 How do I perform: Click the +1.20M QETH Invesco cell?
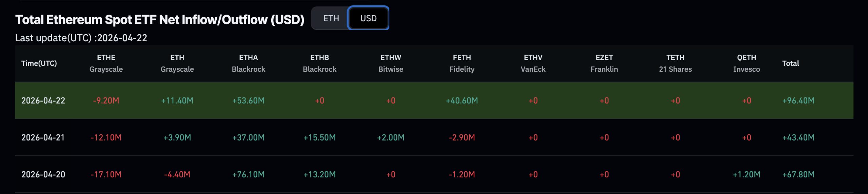(x=747, y=174)
